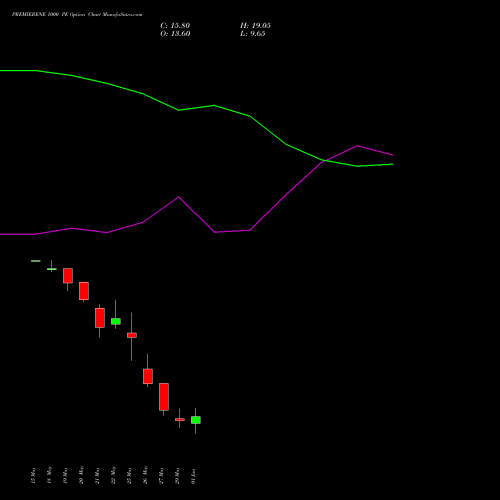Screen dimensions: 500x500
Task: Select the 19 May date label
Action: point(65,475)
